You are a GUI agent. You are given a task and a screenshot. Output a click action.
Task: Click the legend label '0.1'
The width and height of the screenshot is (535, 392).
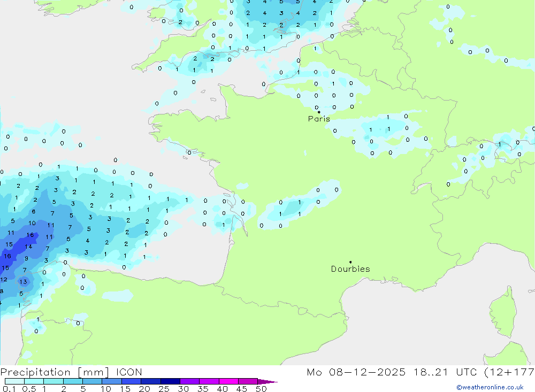[x=9, y=389]
